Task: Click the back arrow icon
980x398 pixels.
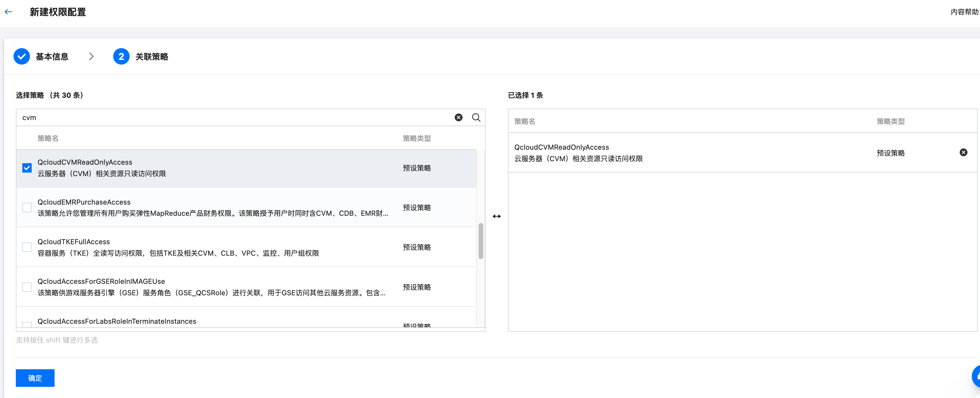Action: [x=9, y=12]
